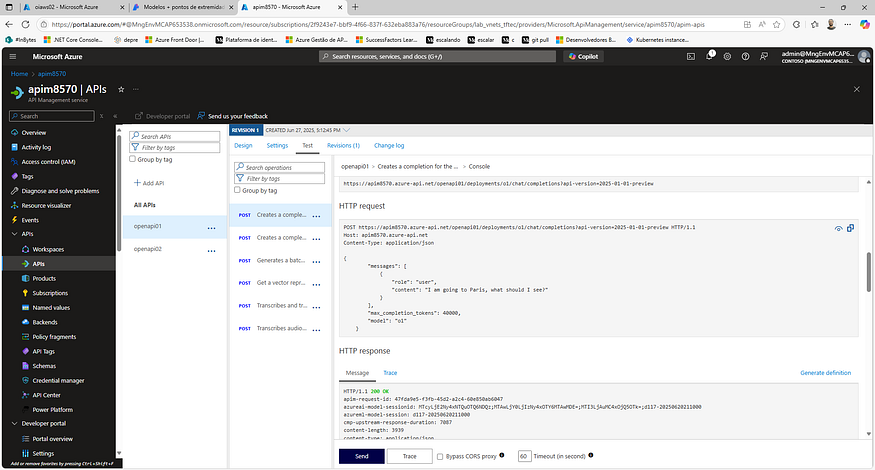Viewport: 875px width, 470px height.
Task: Favorite apim8570 with the star icon
Action: pyautogui.click(x=121, y=89)
